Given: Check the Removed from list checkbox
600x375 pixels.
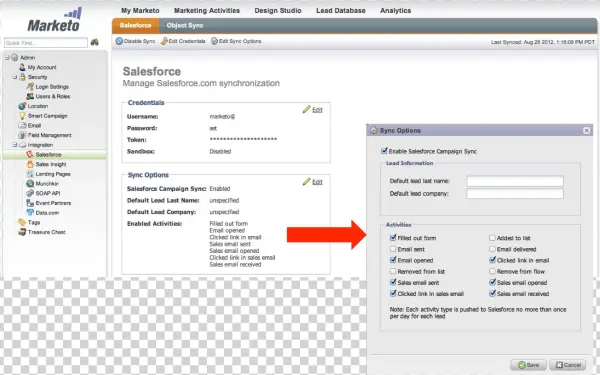Looking at the screenshot, I should pyautogui.click(x=393, y=271).
